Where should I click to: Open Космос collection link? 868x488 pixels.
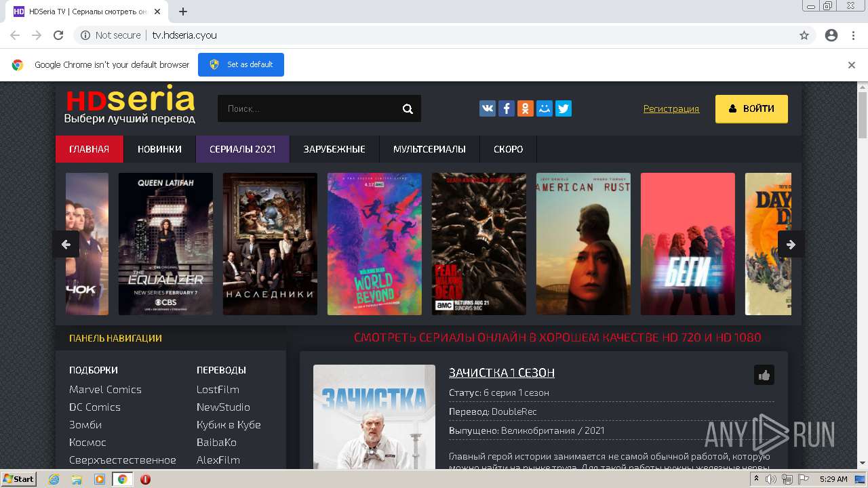click(x=87, y=443)
